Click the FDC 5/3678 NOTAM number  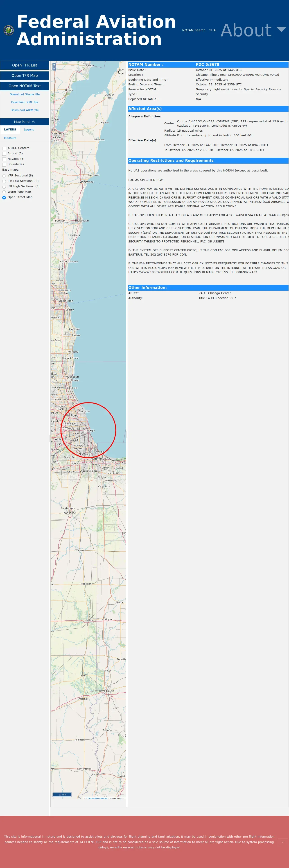tap(208, 65)
